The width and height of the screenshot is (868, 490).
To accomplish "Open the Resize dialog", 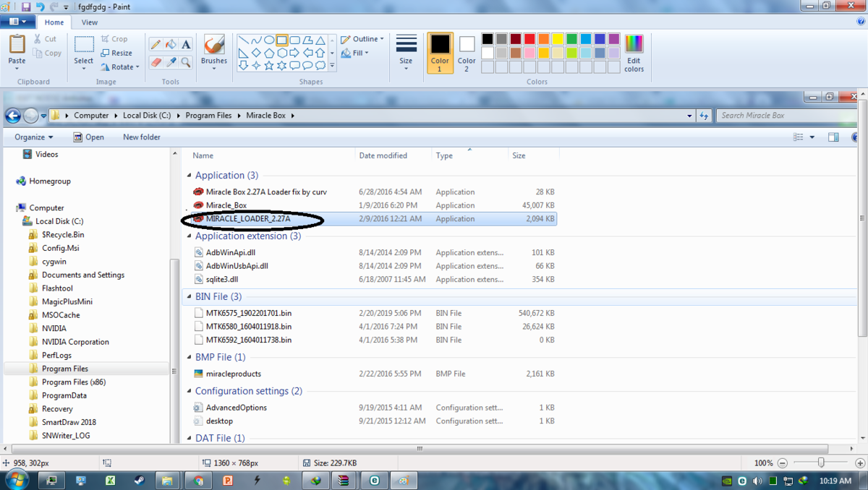I will click(x=116, y=53).
